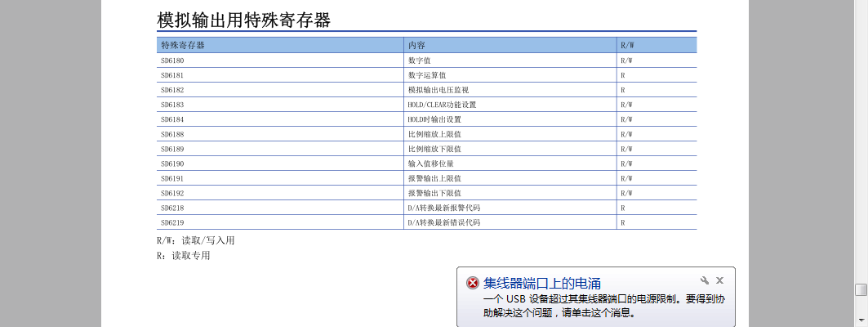Click the 模拟输出用特殊寄存器 heading
The height and width of the screenshot is (327, 868).
[243, 20]
